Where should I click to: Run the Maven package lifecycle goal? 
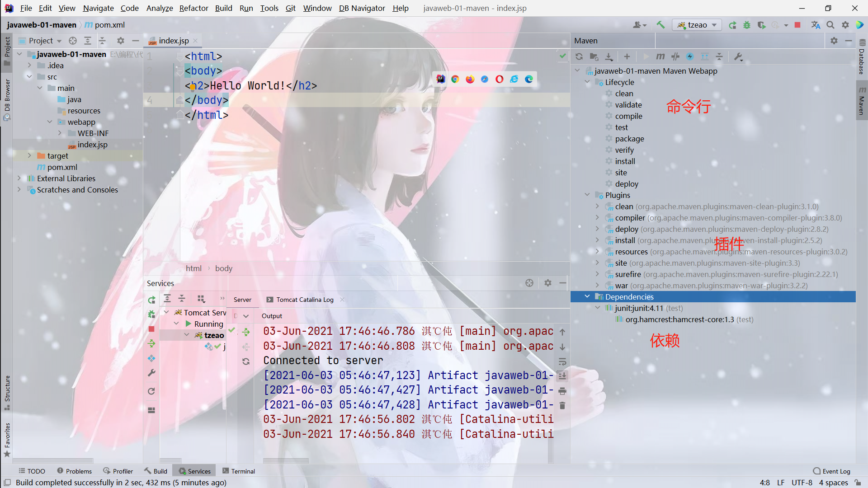point(629,139)
